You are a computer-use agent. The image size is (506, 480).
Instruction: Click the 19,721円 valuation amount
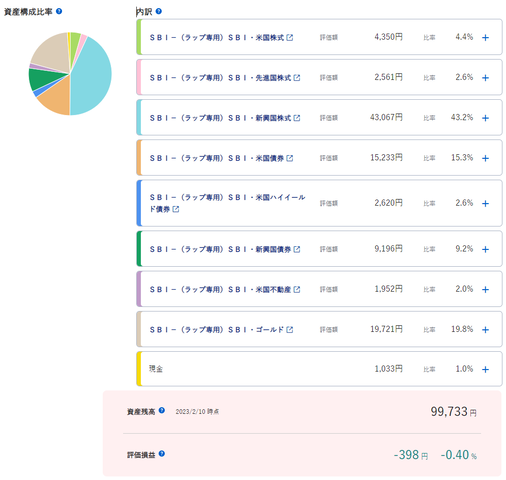click(386, 329)
